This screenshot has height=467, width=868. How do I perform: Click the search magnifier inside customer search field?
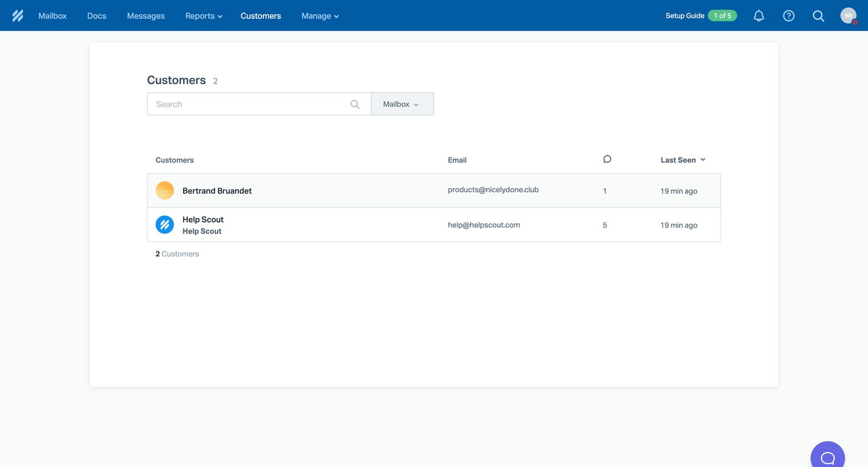coord(355,104)
